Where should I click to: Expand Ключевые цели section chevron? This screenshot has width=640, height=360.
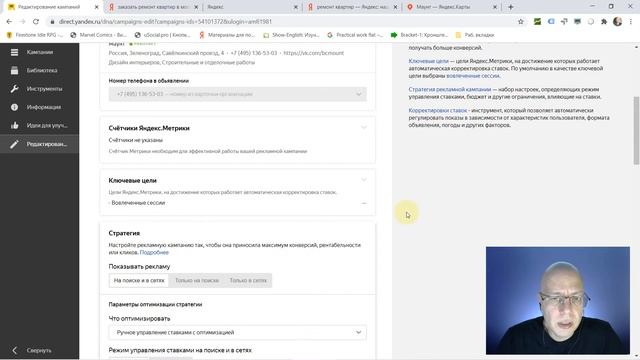[364, 180]
